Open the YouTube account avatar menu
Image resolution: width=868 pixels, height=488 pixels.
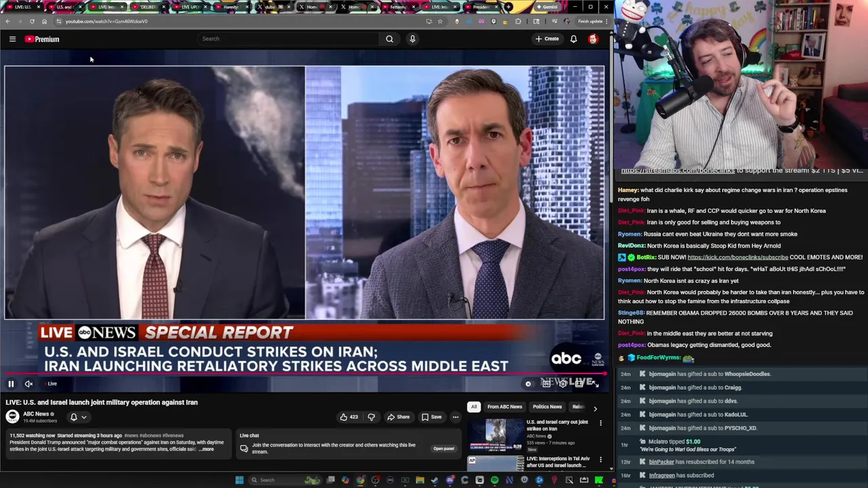pos(593,39)
